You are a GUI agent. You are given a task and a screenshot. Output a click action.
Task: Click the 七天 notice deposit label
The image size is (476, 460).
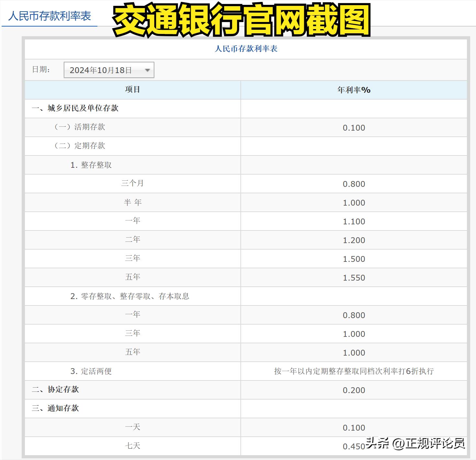click(x=133, y=446)
